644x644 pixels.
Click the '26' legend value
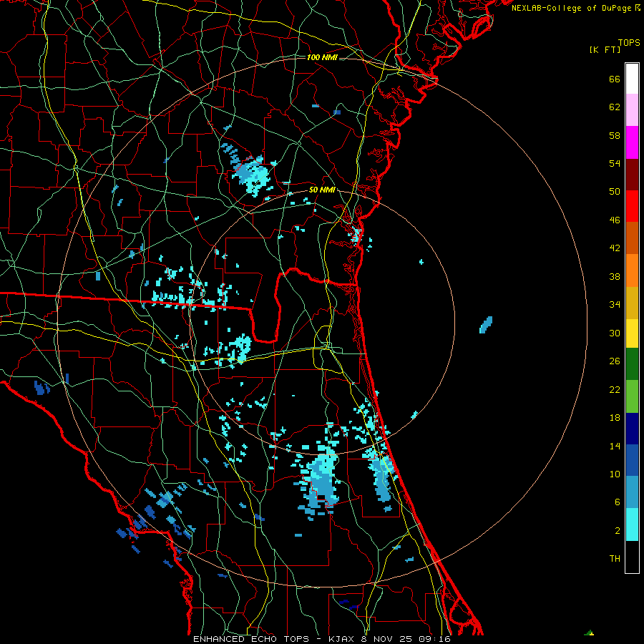coord(615,361)
